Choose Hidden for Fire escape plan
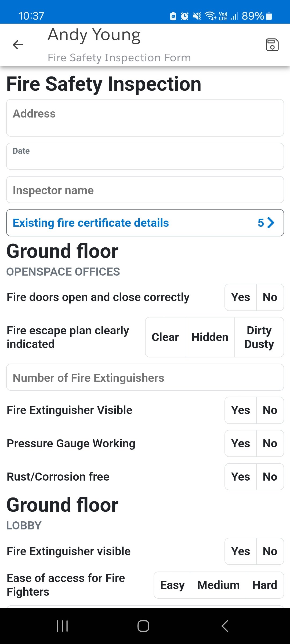This screenshot has height=644, width=290. [x=210, y=337]
